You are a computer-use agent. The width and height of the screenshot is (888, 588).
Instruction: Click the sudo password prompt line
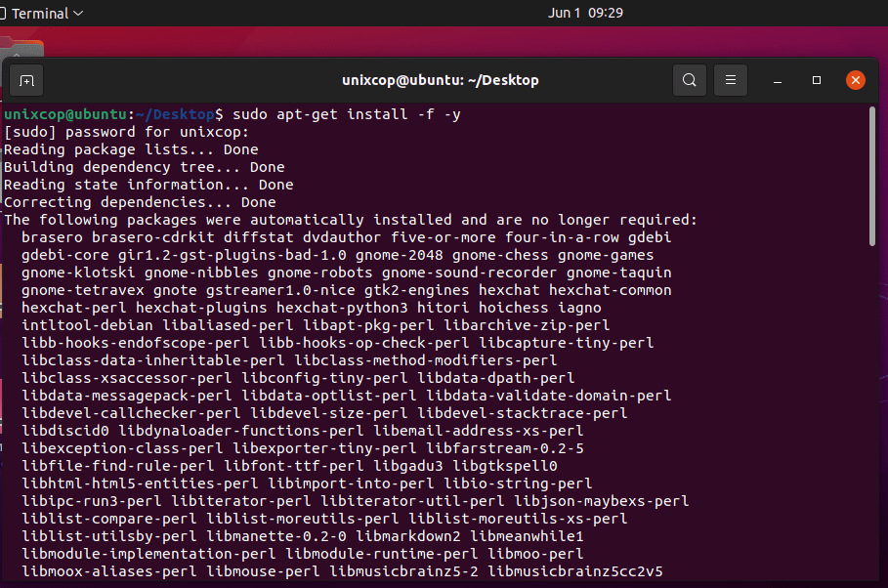[126, 132]
